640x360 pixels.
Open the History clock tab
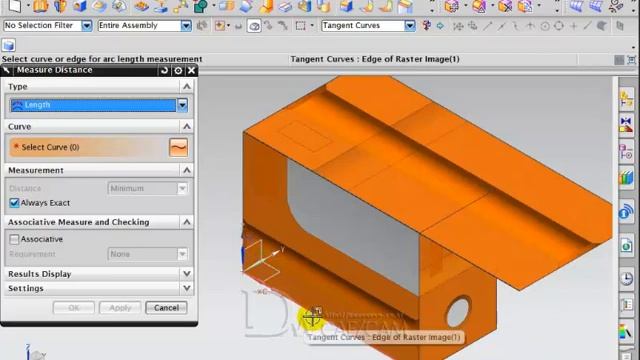pyautogui.click(x=626, y=279)
